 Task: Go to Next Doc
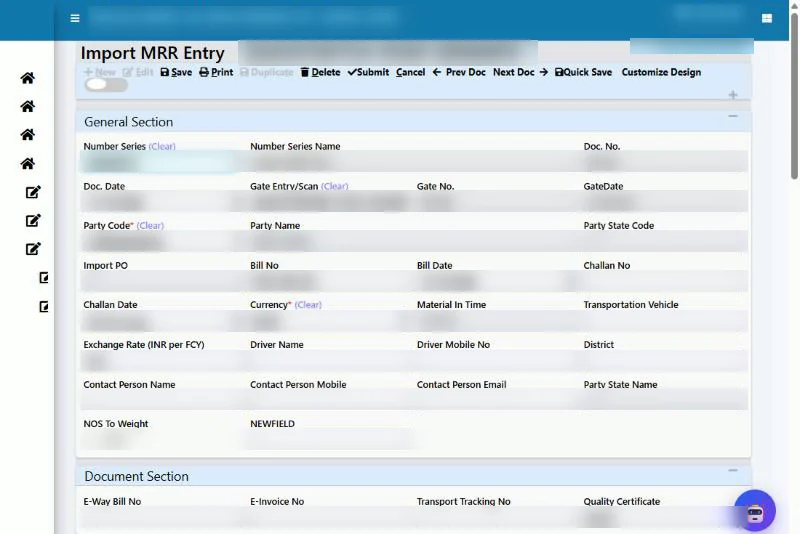pos(520,72)
